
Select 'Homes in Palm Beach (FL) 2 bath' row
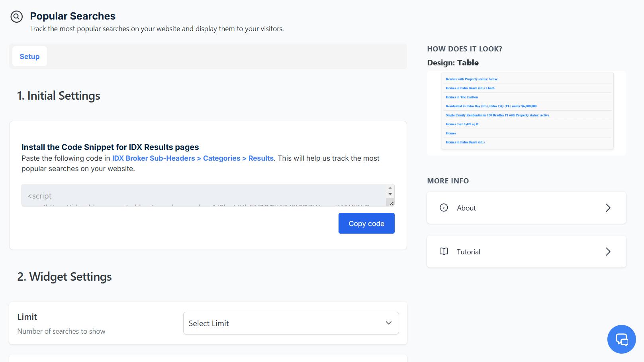point(470,88)
